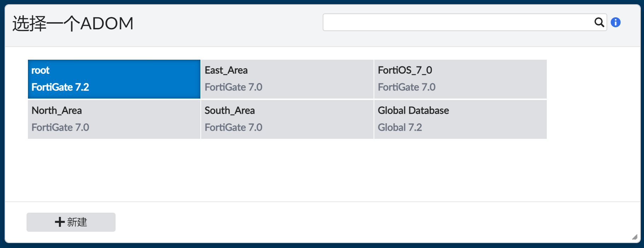
Task: Click FortiGate 7.0 text under South_Area
Action: 233,128
